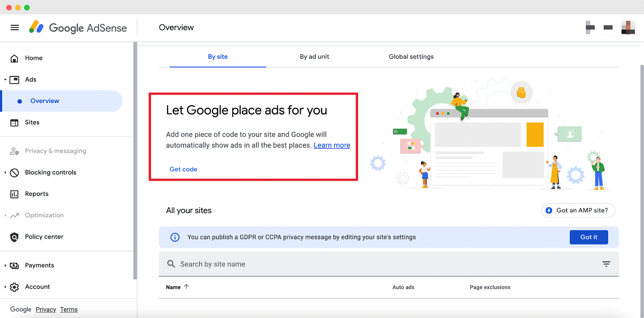Click the sidebar vertical scrollbar
This screenshot has width=644, height=318.
pos(135,161)
